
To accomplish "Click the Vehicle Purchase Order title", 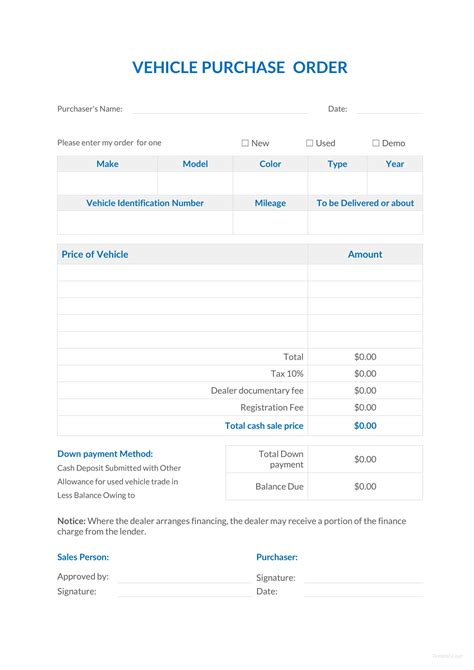I will tap(240, 68).
